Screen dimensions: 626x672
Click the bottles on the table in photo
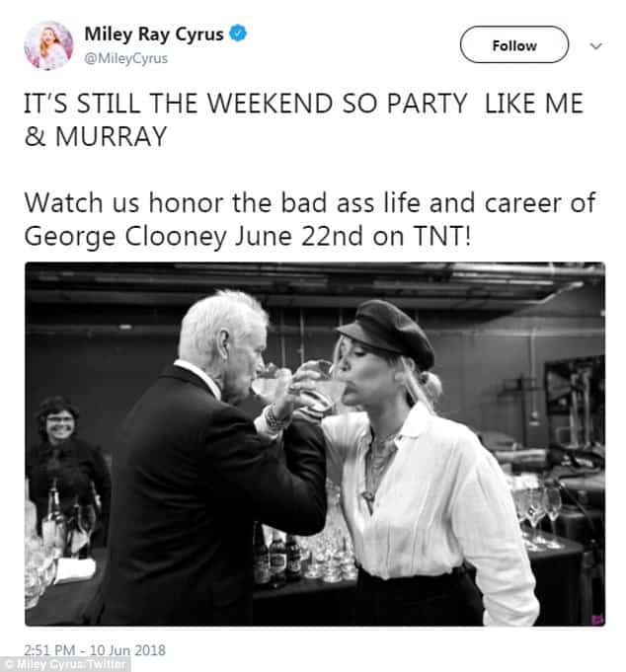point(278,556)
